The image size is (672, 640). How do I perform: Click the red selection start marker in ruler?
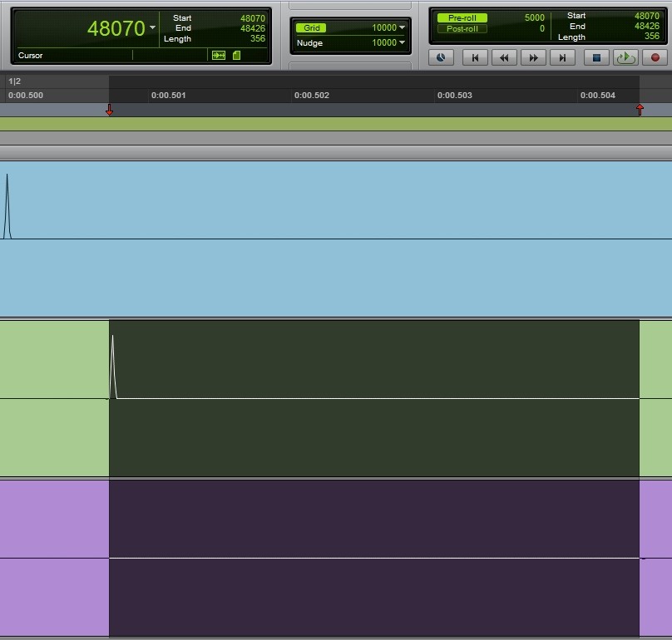coord(109,110)
